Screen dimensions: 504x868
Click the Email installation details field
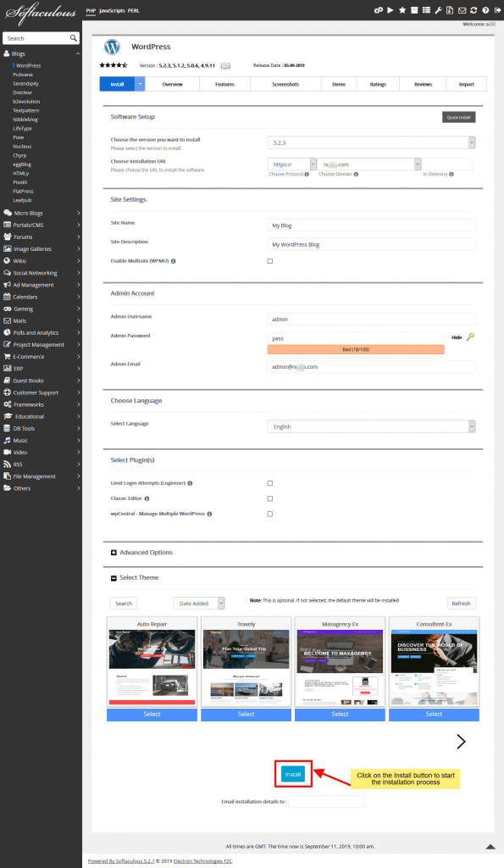click(326, 801)
